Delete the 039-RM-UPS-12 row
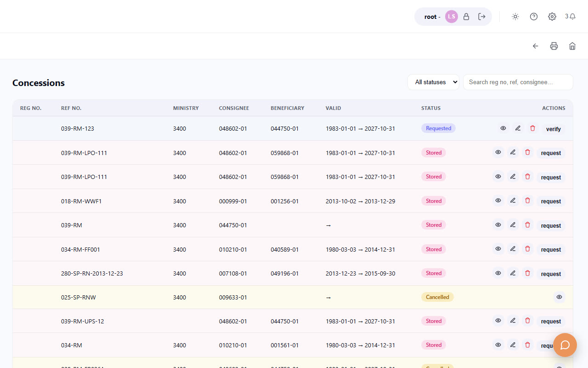This screenshot has height=368, width=588. [x=528, y=321]
